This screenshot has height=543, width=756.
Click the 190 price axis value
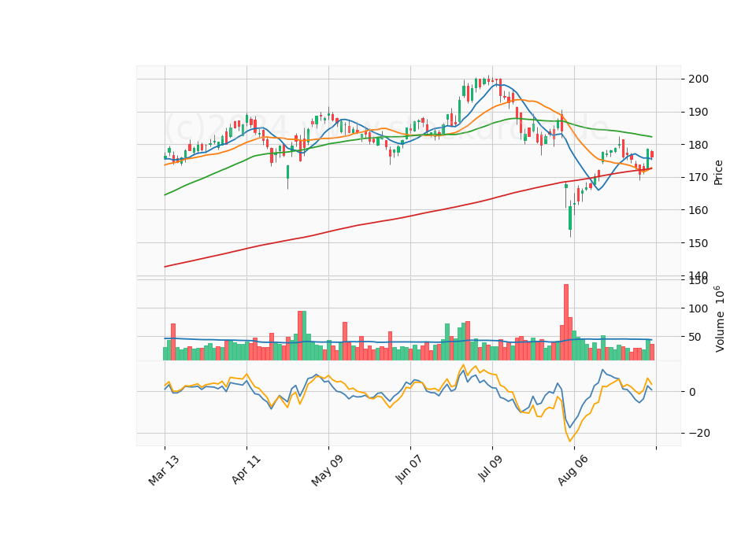[x=699, y=113]
